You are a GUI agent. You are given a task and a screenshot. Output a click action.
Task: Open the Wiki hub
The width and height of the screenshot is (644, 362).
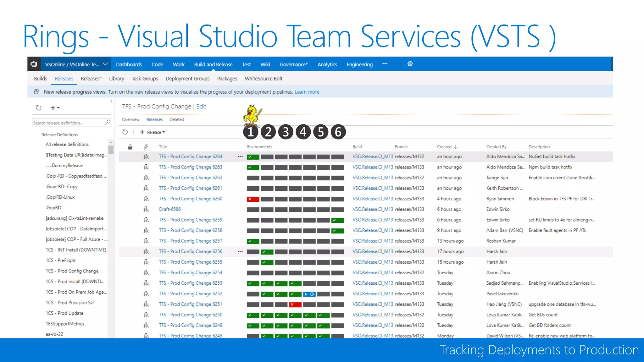(x=265, y=64)
